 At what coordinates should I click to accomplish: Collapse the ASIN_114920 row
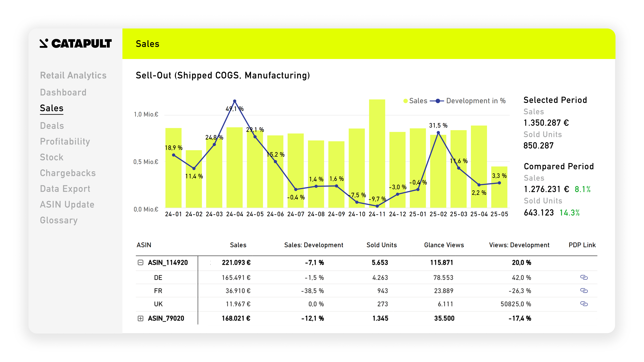coord(141,262)
